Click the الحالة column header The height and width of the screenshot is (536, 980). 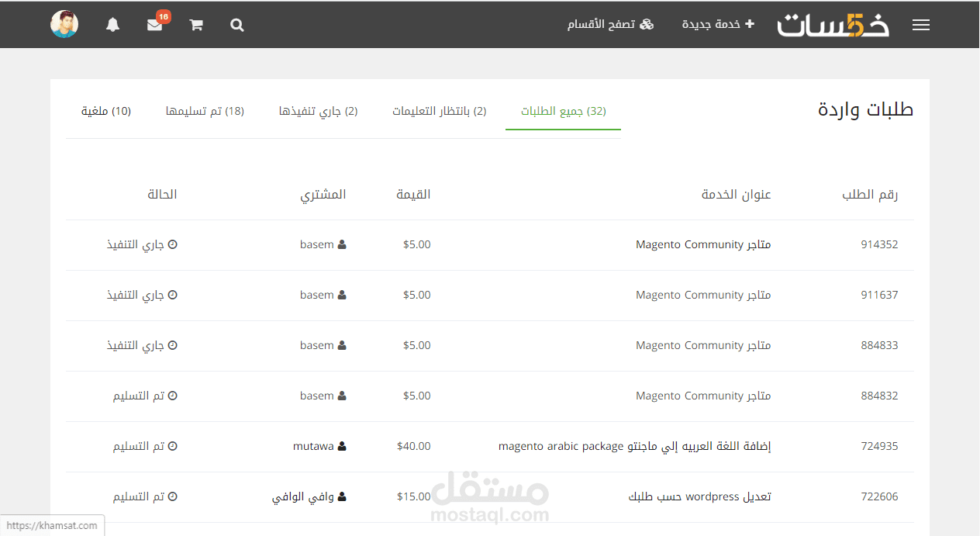[x=163, y=195]
